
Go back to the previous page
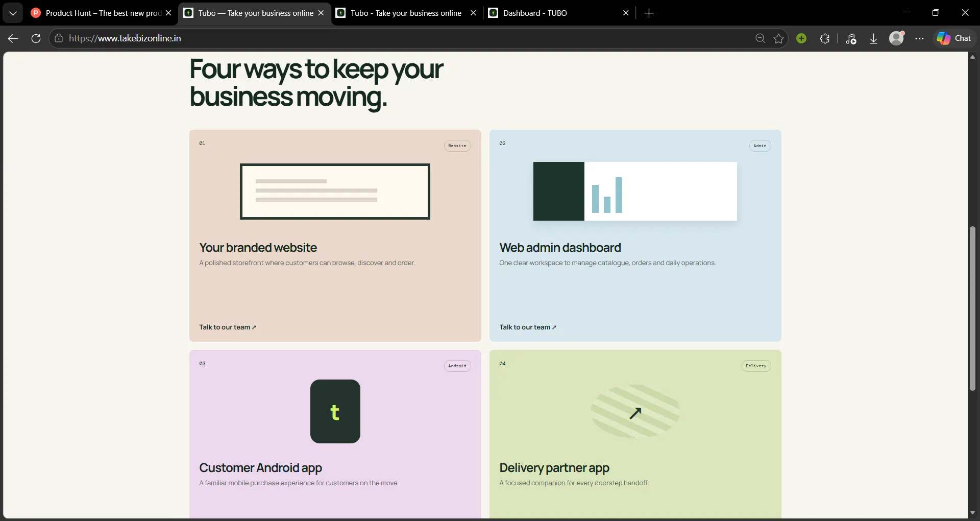point(13,38)
